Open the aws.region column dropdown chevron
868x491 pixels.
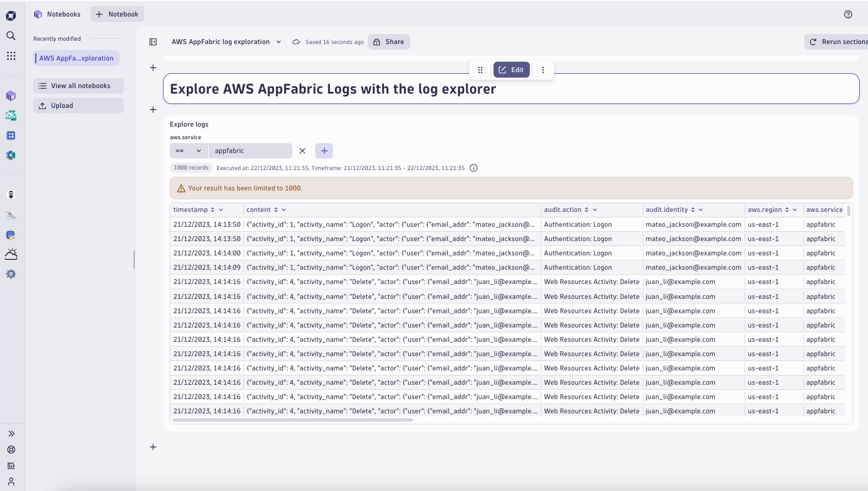click(795, 210)
